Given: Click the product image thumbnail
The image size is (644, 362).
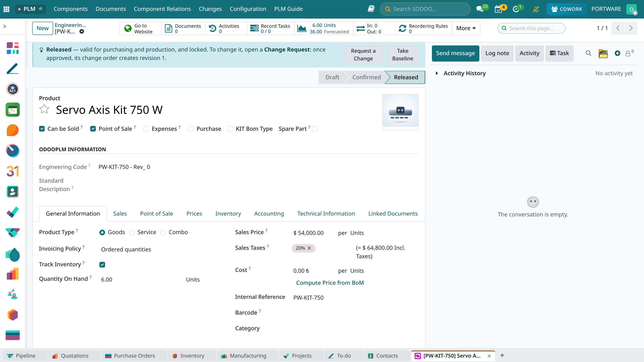Looking at the screenshot, I should click(x=400, y=112).
